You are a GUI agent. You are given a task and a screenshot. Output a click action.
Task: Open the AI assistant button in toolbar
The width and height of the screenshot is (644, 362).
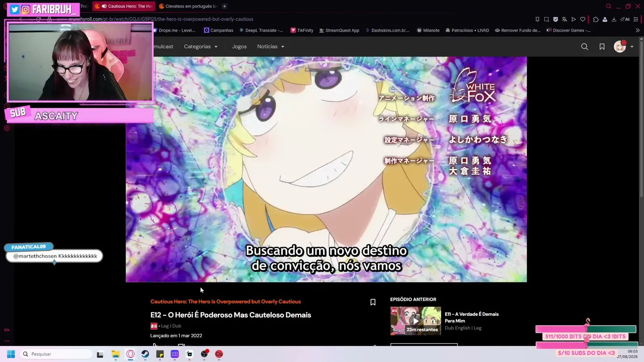click(625, 19)
